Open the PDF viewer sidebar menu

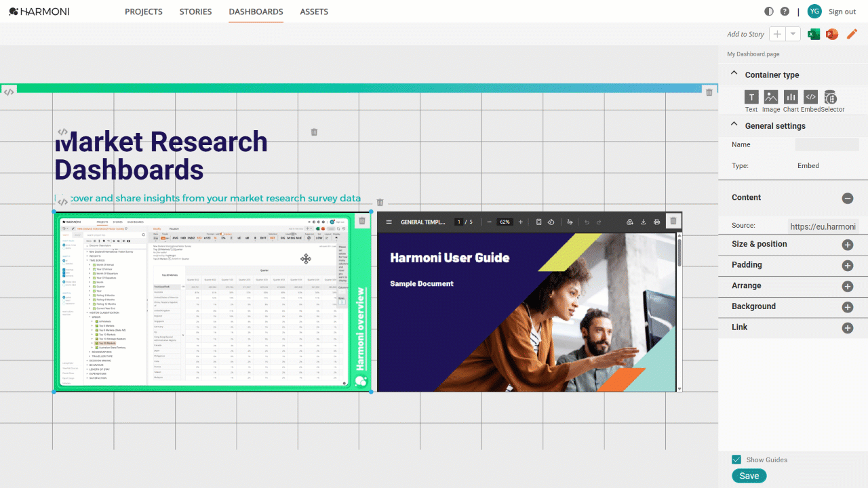coord(389,222)
